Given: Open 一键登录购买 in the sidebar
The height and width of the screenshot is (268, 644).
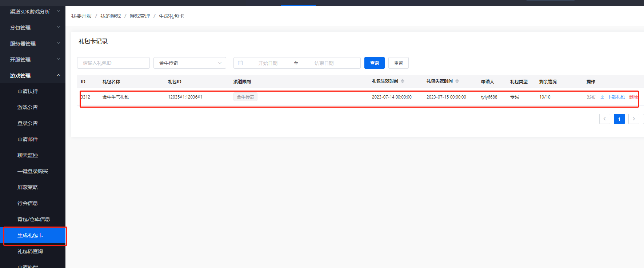Looking at the screenshot, I should click(33, 171).
